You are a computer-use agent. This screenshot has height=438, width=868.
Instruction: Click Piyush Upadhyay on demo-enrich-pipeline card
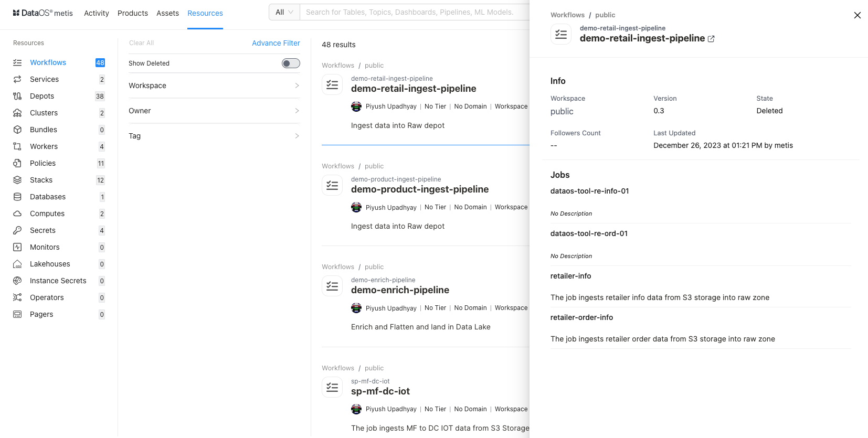click(x=391, y=308)
